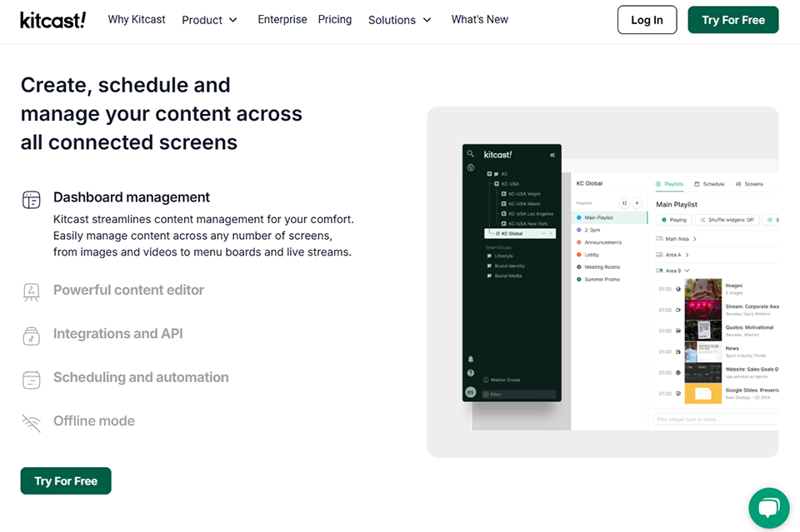
Task: Click the ES user avatar in sidebar
Action: pyautogui.click(x=470, y=392)
